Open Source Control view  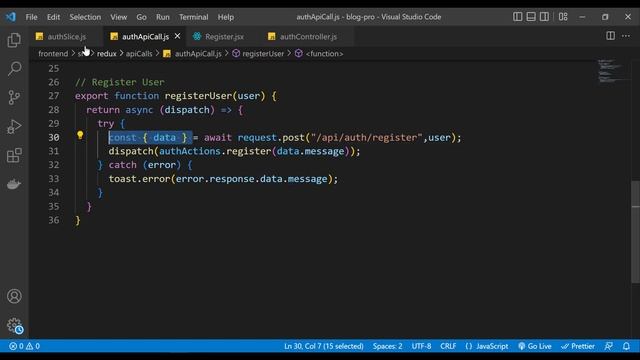click(x=14, y=98)
